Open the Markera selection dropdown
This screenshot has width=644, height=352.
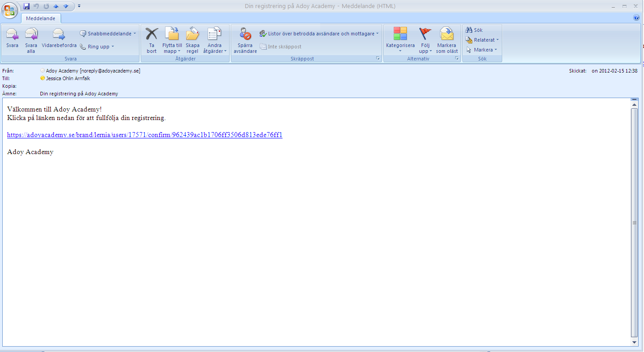482,50
